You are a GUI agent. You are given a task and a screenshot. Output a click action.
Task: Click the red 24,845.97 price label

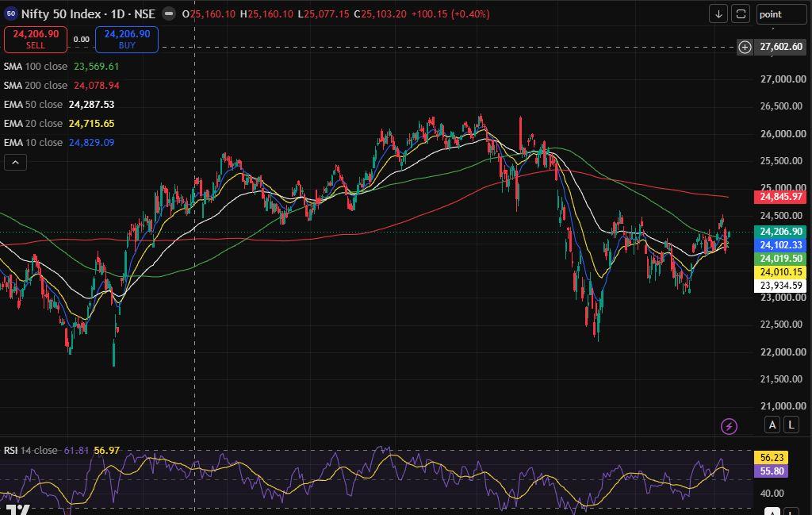coord(780,197)
